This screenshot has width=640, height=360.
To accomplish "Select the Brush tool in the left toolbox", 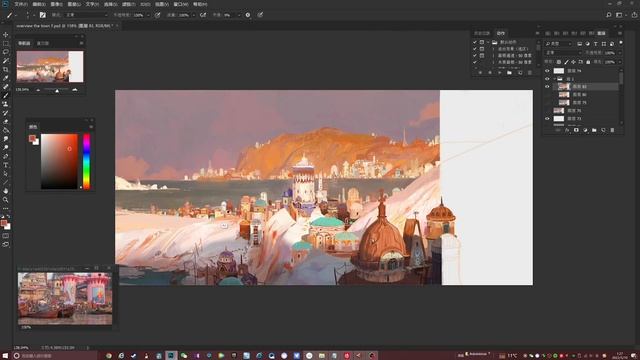I will [x=6, y=96].
